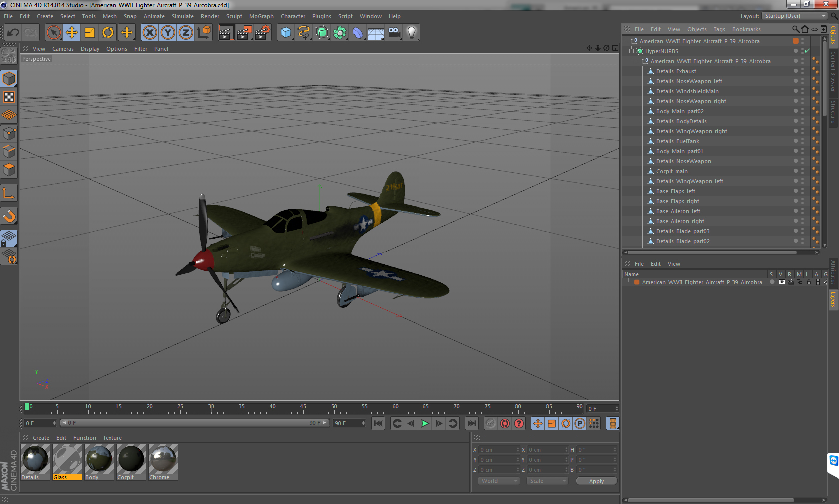Viewport: 839px width, 504px height.
Task: Open the Layout Startup dropdown
Action: point(795,16)
